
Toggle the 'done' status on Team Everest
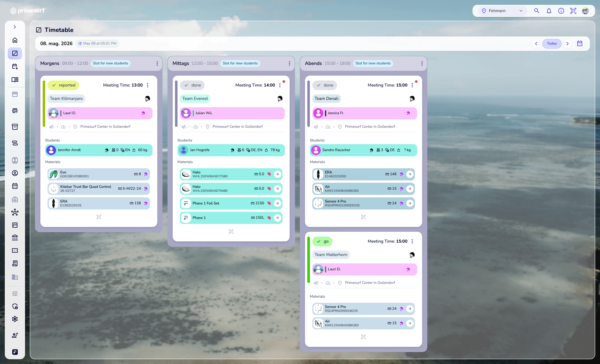[192, 85]
